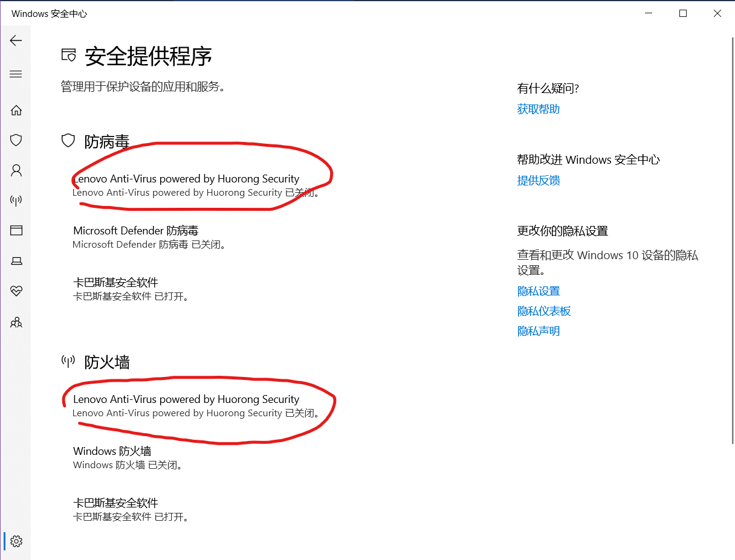Click the 安全提供程序 page title
Image resolution: width=735 pixels, height=560 pixels.
(149, 56)
